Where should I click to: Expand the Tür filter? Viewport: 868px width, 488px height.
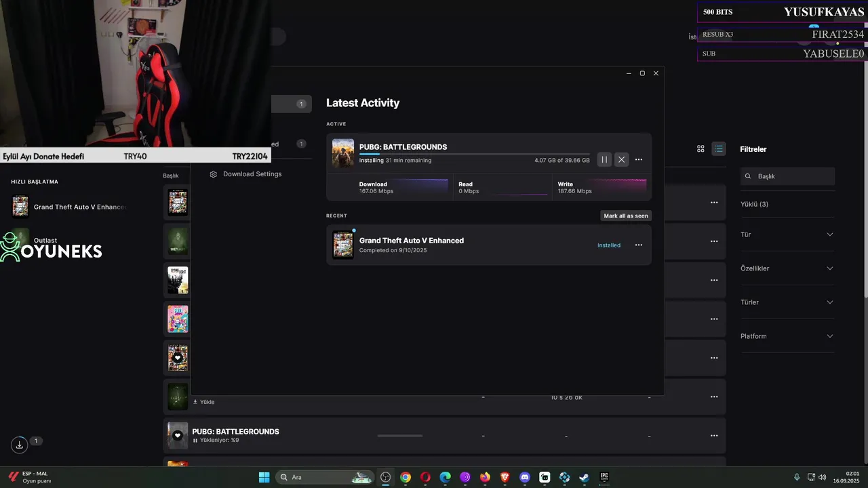787,235
